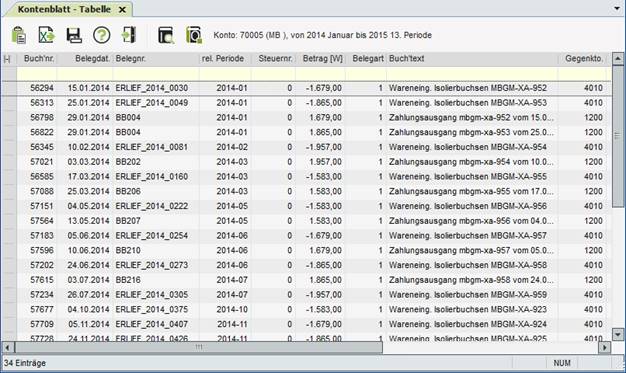Close the Kontenblatt - Tabelle tab
This screenshot has width=626, height=373.
pyautogui.click(x=122, y=10)
